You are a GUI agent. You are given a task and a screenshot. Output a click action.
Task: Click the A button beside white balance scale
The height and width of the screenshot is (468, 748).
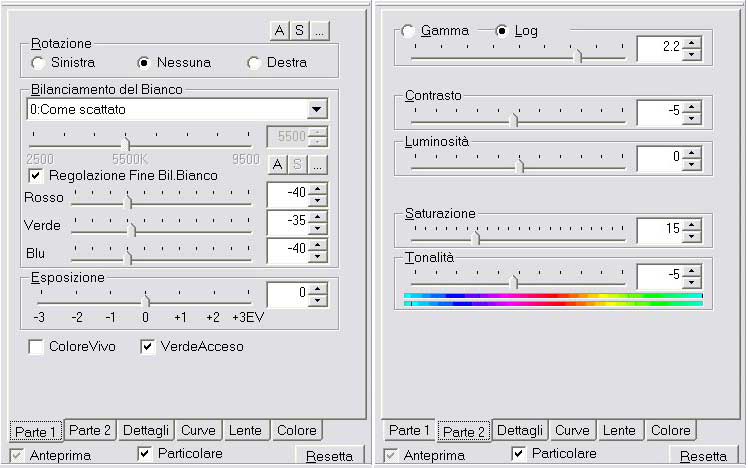click(x=279, y=164)
